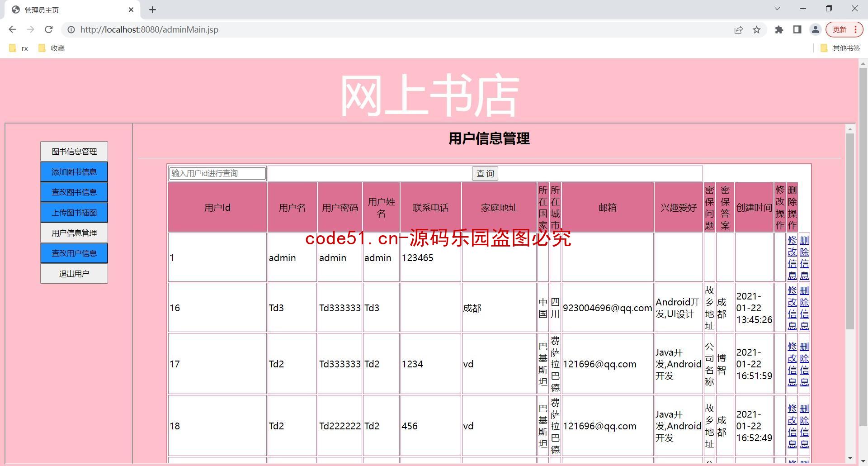Click the browser page scrollbar thumb
The height and width of the screenshot is (466, 868).
pos(863,247)
